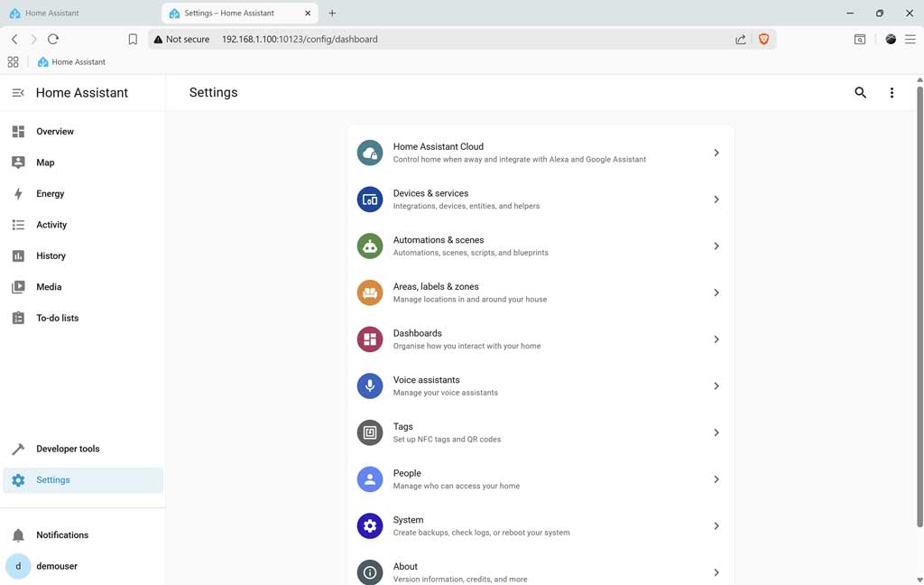Open the tab groups grid icon in bookmarks bar

pos(13,62)
